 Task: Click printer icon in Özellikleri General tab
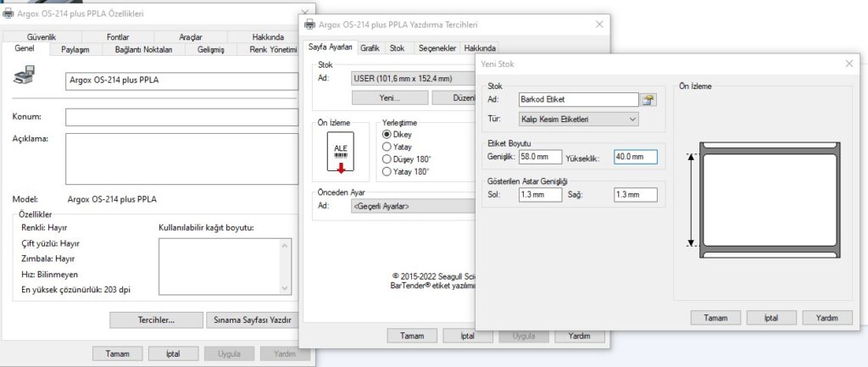pos(24,75)
